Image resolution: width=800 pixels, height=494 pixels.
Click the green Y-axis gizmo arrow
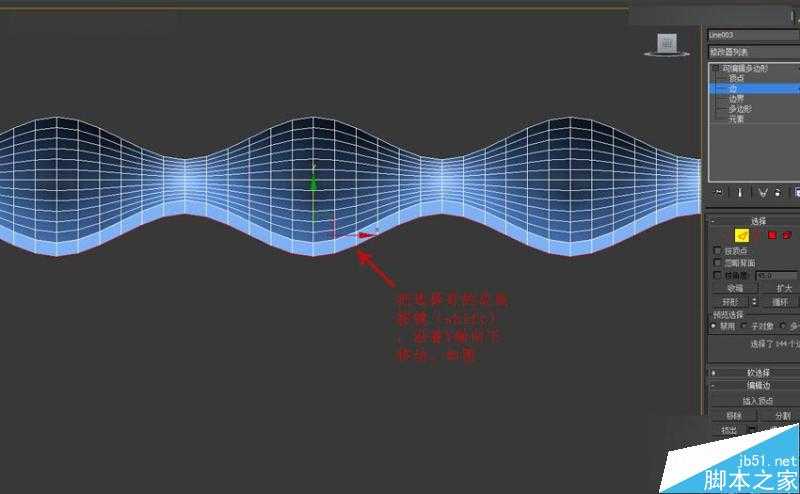click(x=314, y=184)
